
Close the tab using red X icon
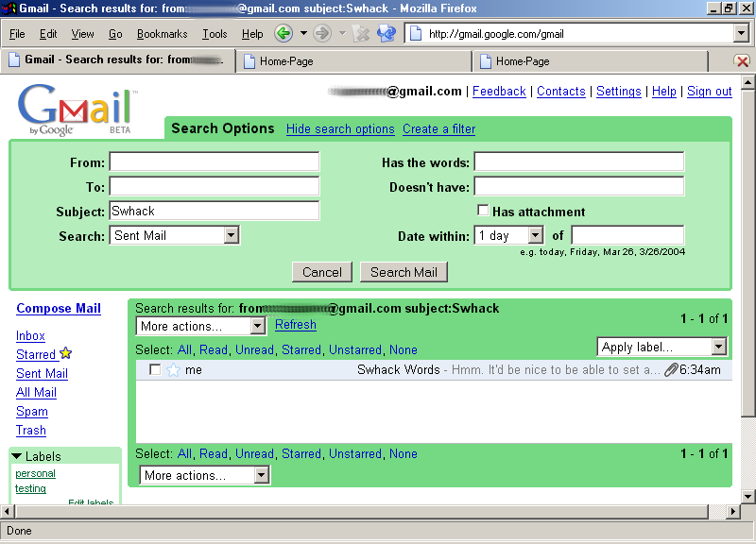[742, 61]
